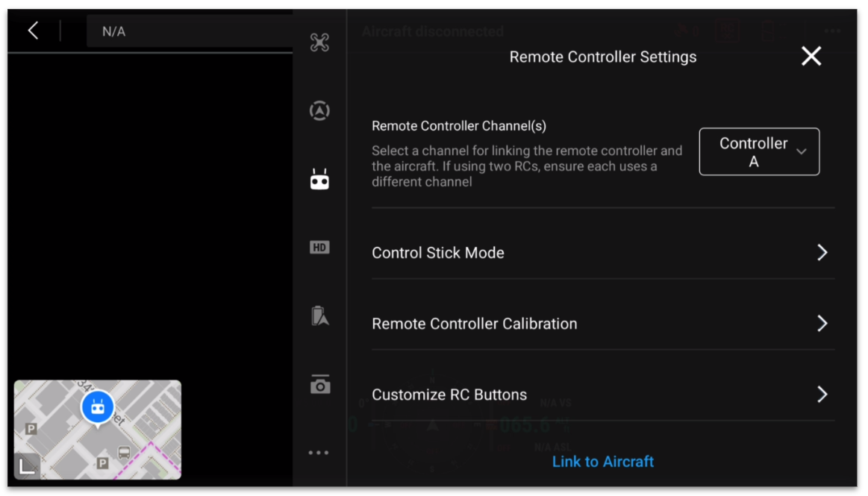Open the mini map thumbnail

point(98,430)
